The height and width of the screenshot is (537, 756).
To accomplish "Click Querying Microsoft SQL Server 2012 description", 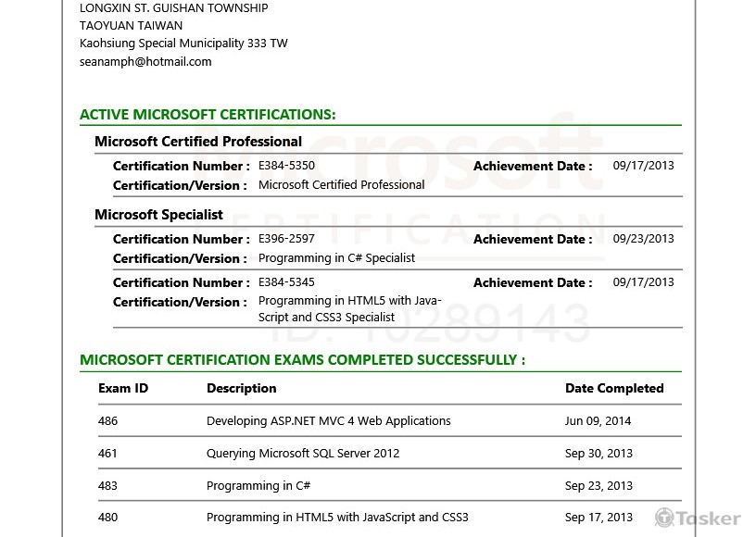I will point(303,454).
